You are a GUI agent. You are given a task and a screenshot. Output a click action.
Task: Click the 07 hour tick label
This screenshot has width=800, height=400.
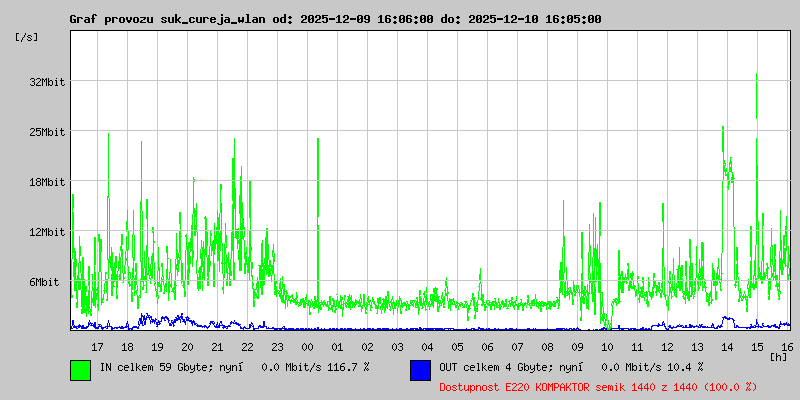pos(517,347)
